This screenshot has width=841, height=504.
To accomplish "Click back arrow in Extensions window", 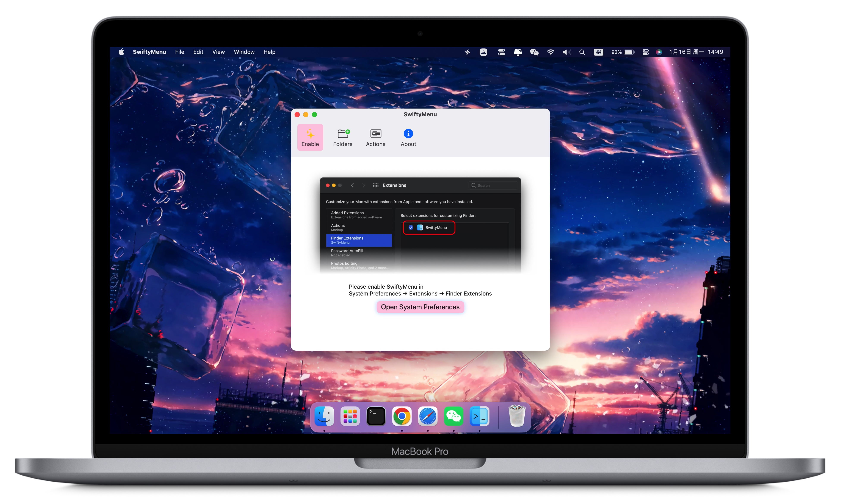I will [351, 185].
